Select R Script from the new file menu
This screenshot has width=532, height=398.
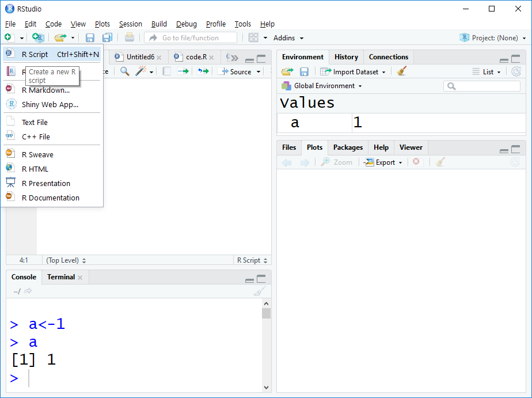[x=52, y=54]
